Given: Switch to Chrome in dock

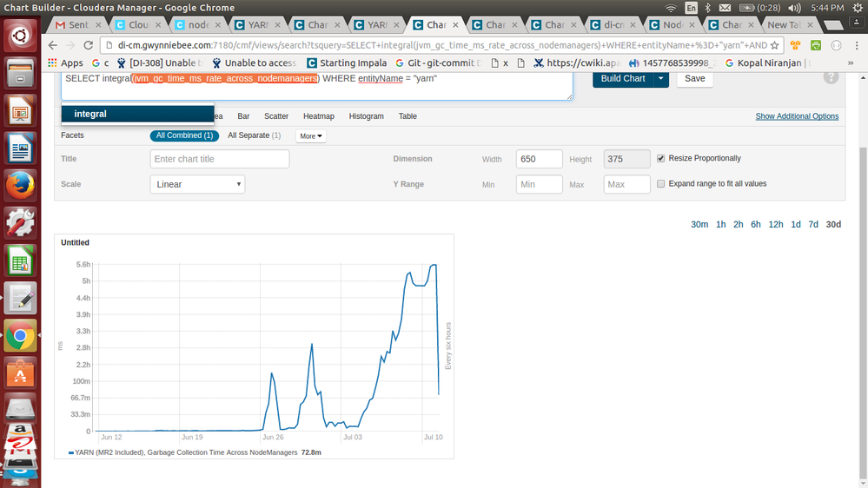Looking at the screenshot, I should (21, 335).
